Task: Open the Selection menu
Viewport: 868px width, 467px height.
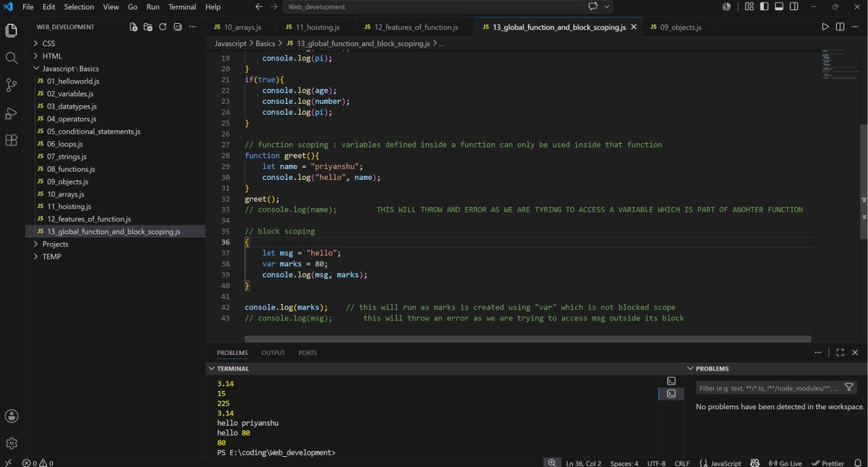Action: [x=79, y=7]
